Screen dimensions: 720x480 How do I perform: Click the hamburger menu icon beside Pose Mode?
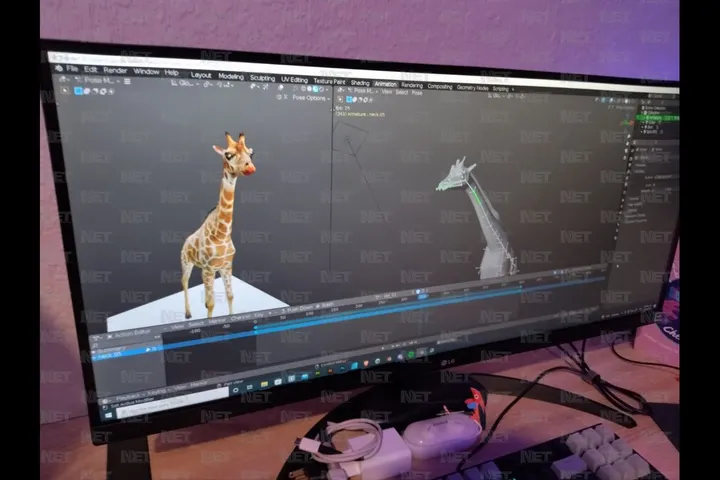(x=127, y=81)
